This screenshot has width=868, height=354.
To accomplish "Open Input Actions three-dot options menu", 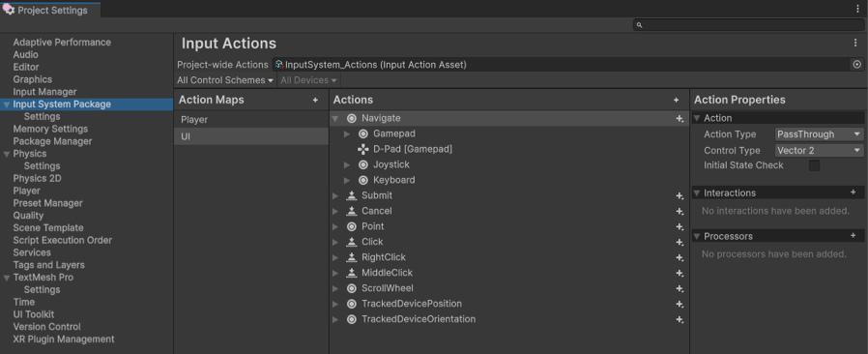I will (x=855, y=44).
